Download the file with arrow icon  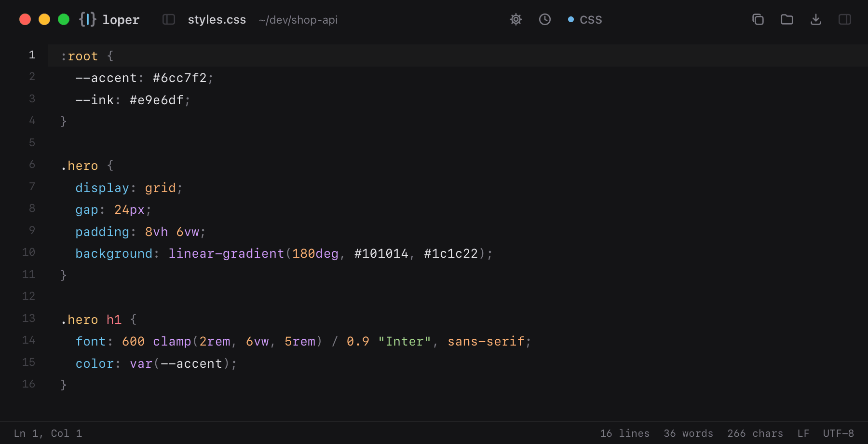click(x=816, y=19)
